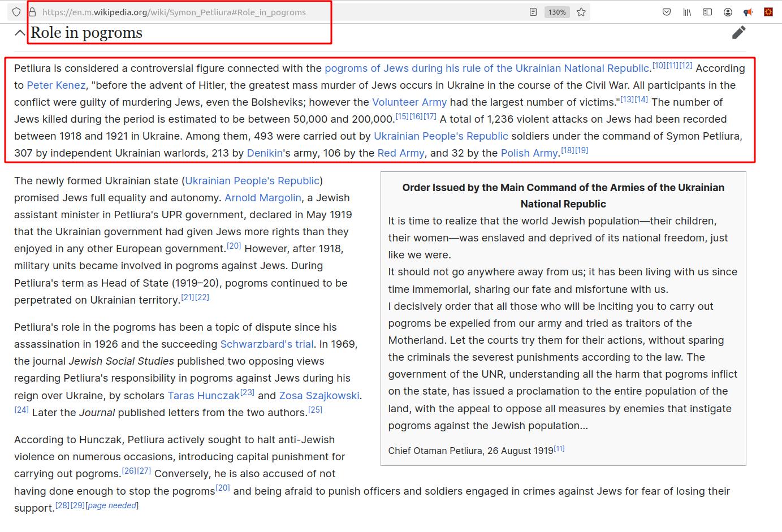This screenshot has width=782, height=532.
Task: Click the Wikipedia URL in address bar
Action: tap(174, 12)
